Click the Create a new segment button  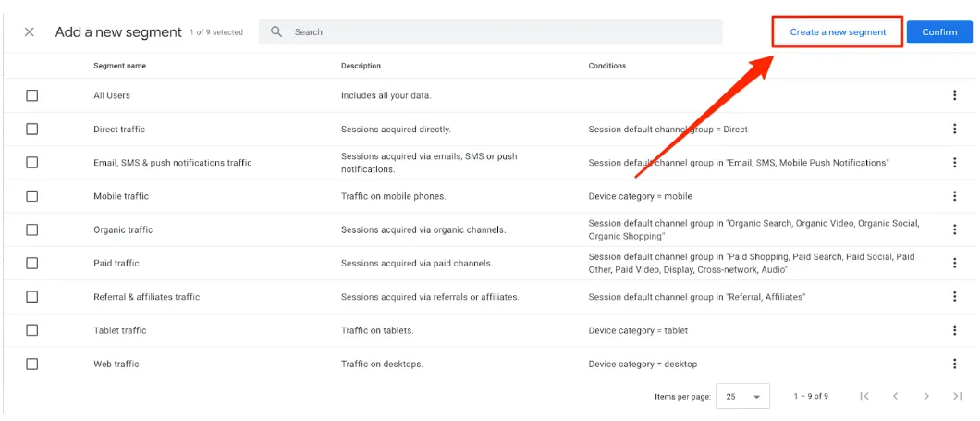[838, 32]
